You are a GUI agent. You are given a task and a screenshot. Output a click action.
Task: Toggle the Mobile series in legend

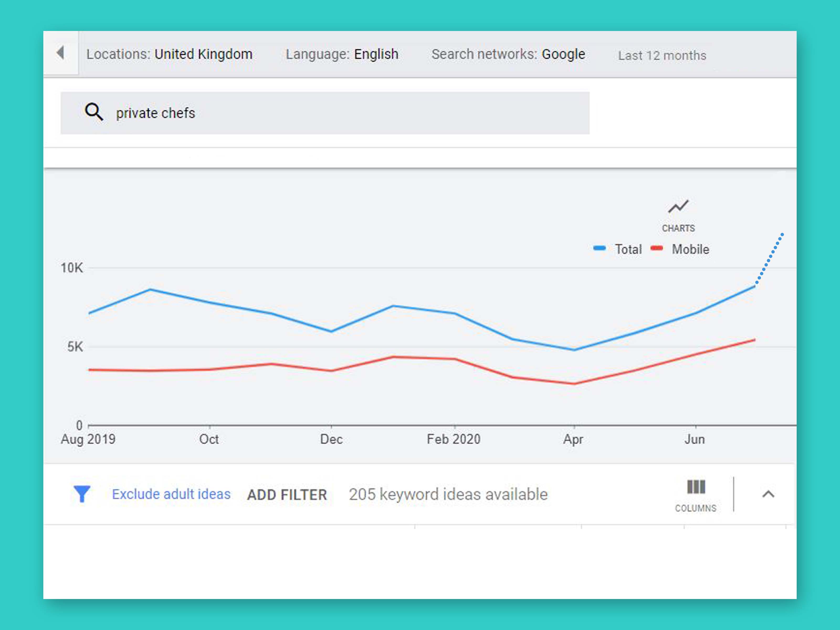[x=690, y=249]
